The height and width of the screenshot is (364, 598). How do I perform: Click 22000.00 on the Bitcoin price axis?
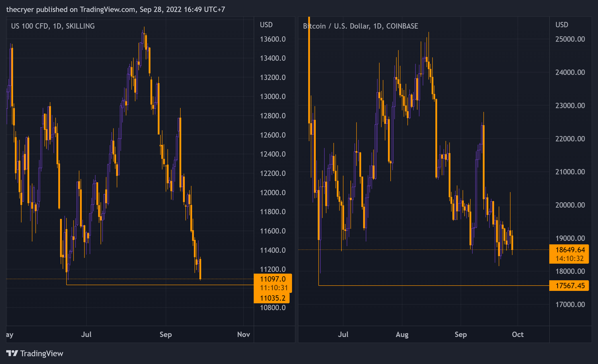click(570, 139)
